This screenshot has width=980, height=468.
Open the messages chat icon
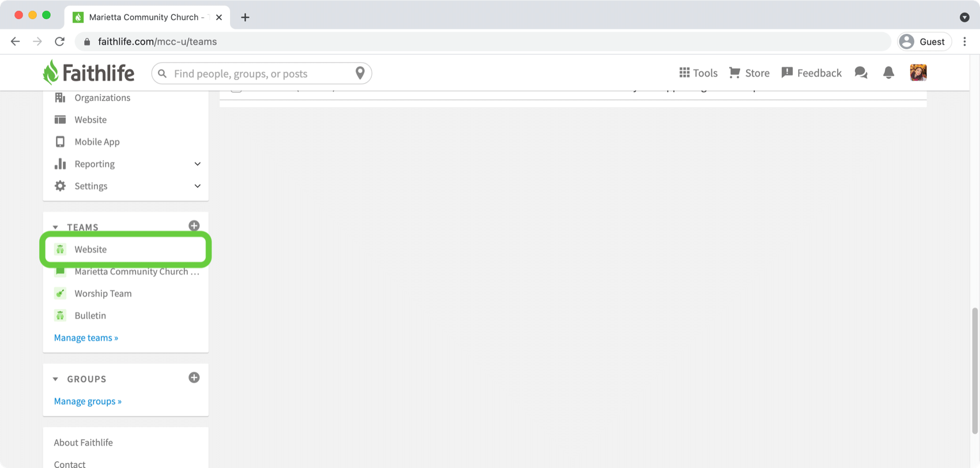click(861, 73)
